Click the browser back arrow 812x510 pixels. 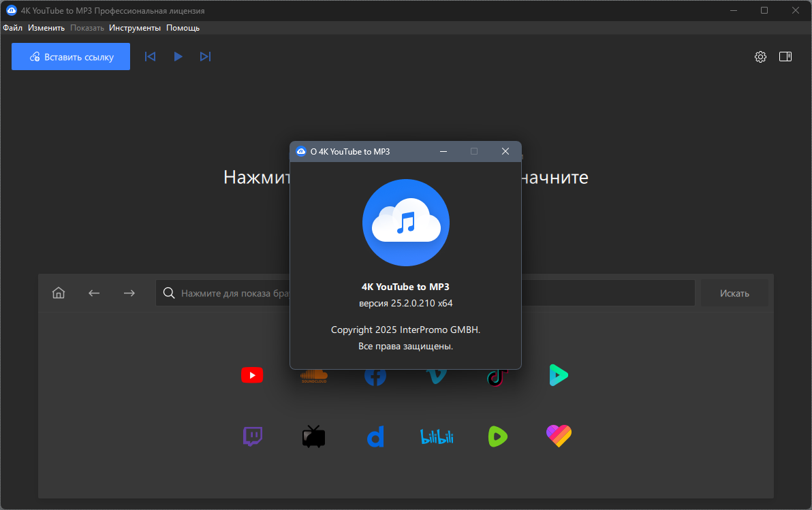(x=94, y=293)
